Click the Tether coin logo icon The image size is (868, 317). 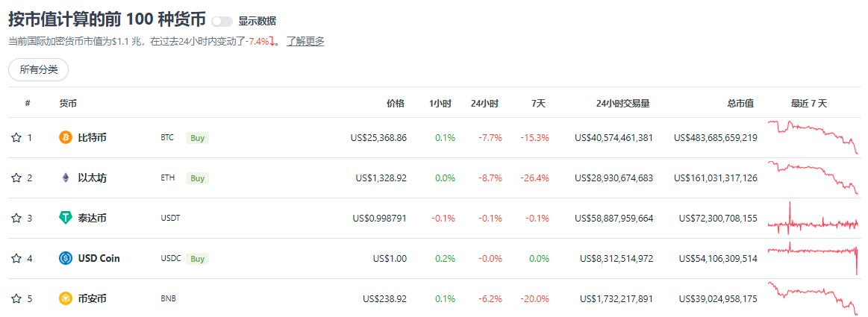tap(66, 218)
